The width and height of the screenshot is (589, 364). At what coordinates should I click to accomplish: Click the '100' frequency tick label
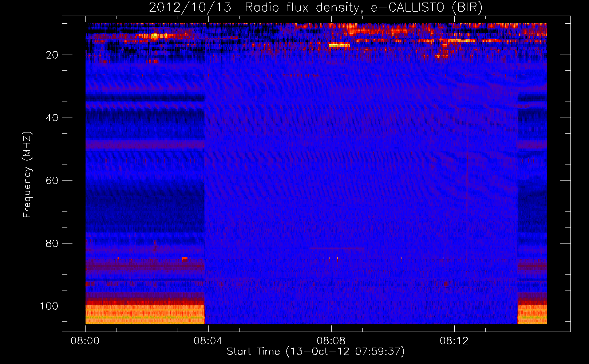[49, 306]
